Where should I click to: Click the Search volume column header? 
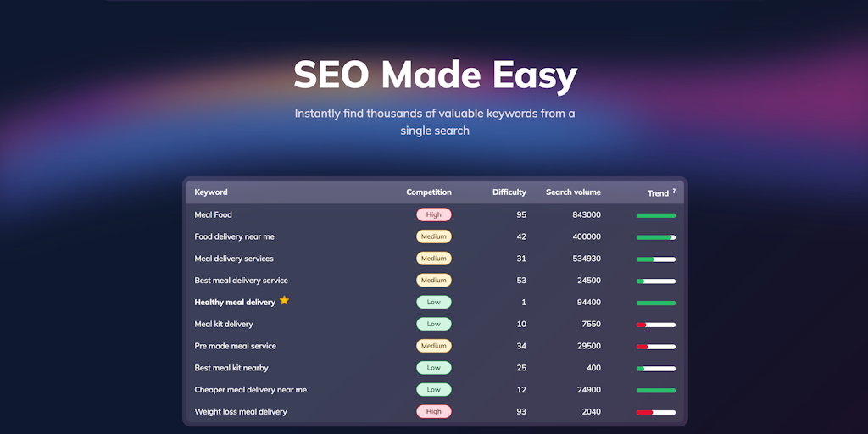tap(573, 192)
